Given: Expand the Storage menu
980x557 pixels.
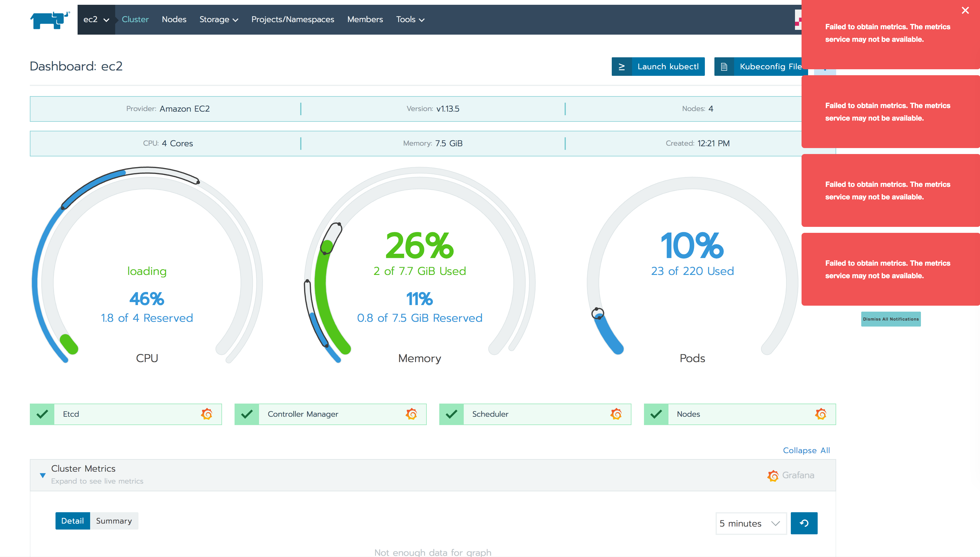Looking at the screenshot, I should tap(219, 19).
